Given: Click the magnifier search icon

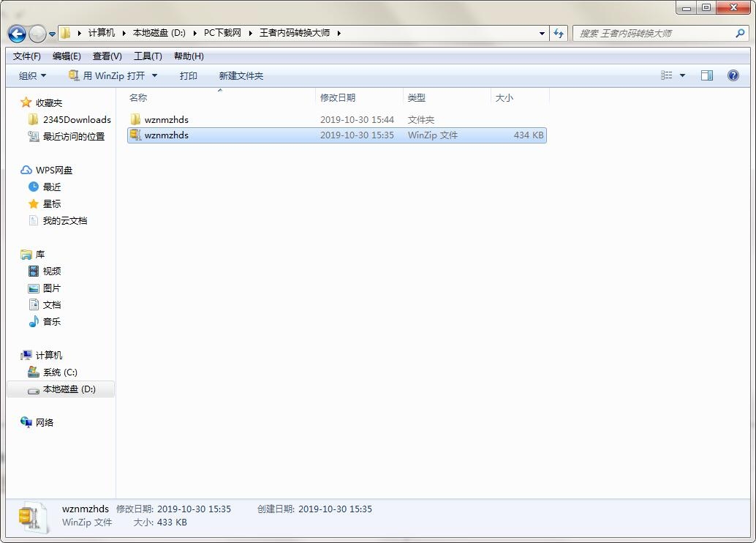Looking at the screenshot, I should [x=740, y=34].
